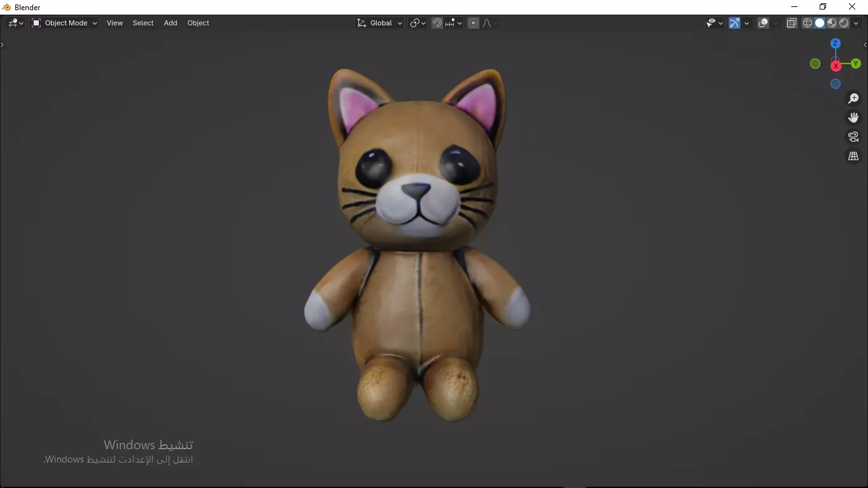This screenshot has height=488, width=868.
Task: Open the gizmo options dropdown arrow
Action: pos(747,23)
